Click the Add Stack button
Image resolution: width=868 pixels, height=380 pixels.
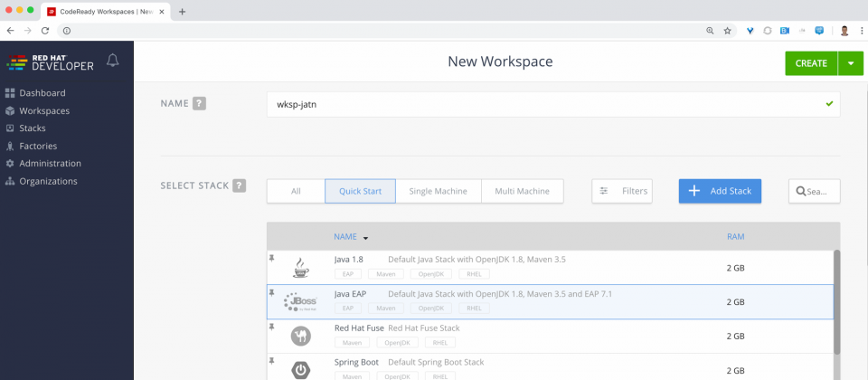[721, 191]
